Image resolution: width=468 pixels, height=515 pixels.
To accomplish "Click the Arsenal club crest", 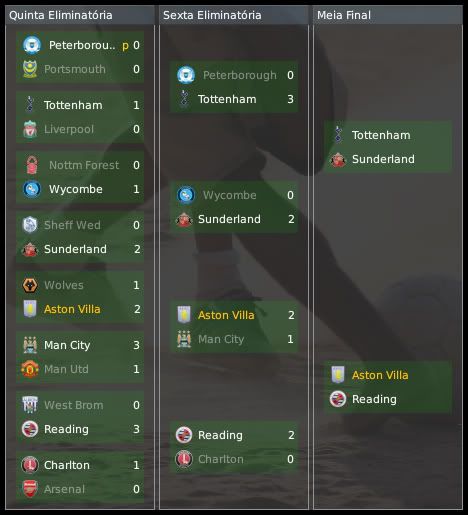I will coord(30,489).
